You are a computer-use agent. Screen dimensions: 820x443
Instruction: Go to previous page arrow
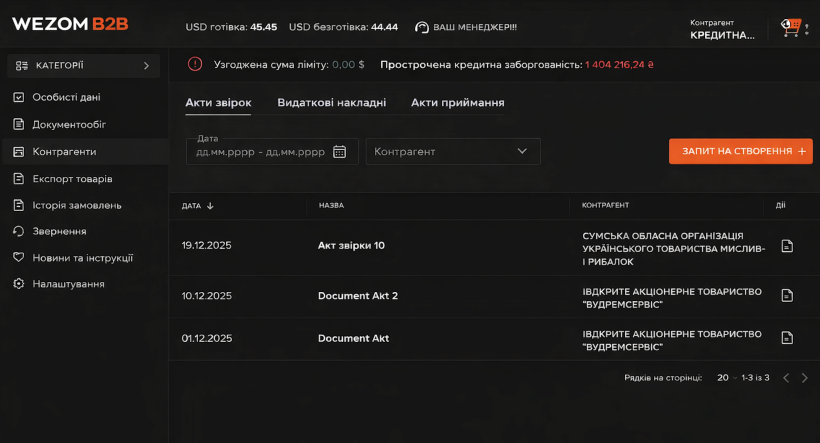[x=786, y=378]
